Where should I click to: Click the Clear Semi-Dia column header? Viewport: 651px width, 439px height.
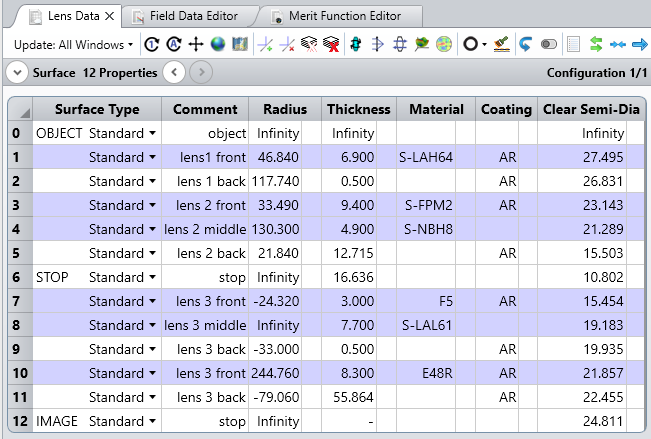591,109
